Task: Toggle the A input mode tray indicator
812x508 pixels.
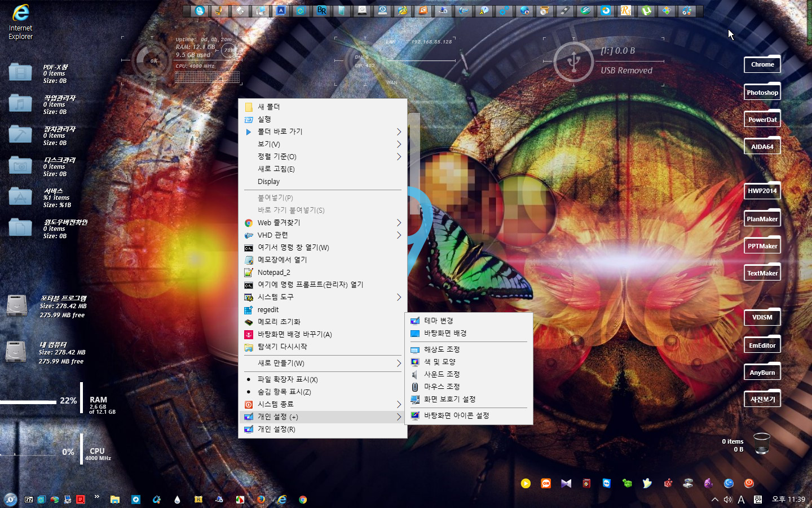Action: pyautogui.click(x=742, y=500)
